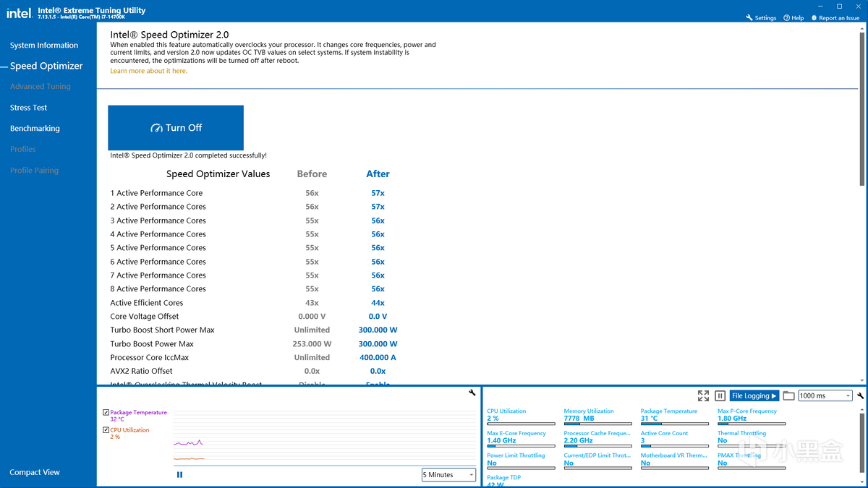Screen dimensions: 868x488
Task: Open the 5 Minutes time range dropdown
Action: [x=448, y=475]
